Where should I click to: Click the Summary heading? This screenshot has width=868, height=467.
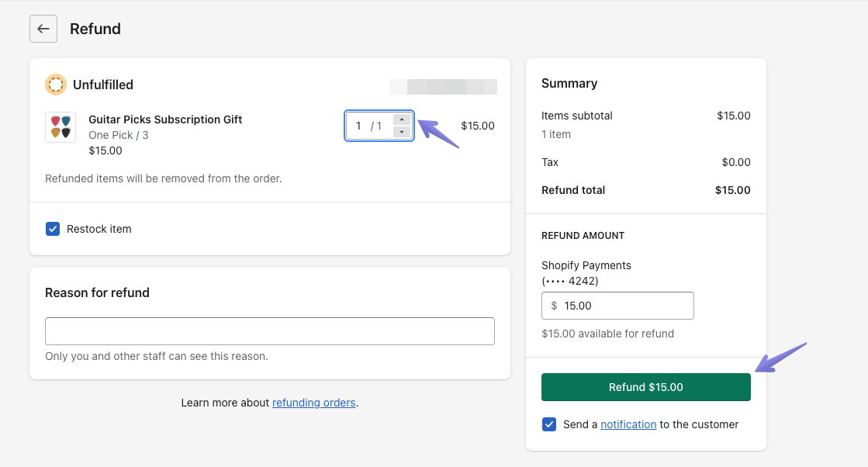tap(569, 83)
